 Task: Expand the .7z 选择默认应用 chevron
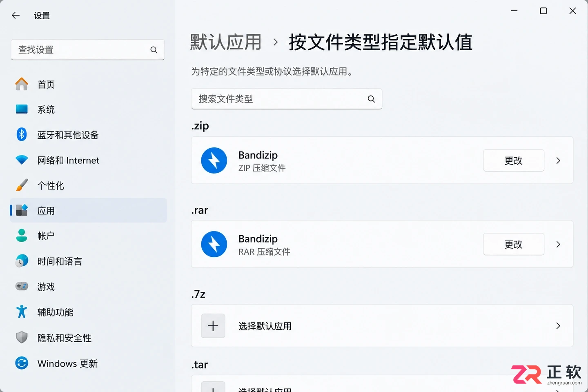558,326
